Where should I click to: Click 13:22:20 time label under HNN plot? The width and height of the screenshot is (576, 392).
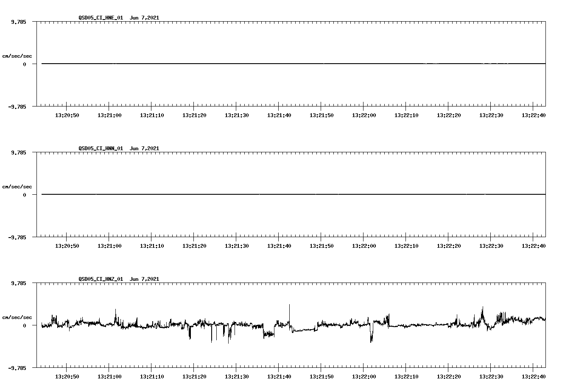[449, 246]
